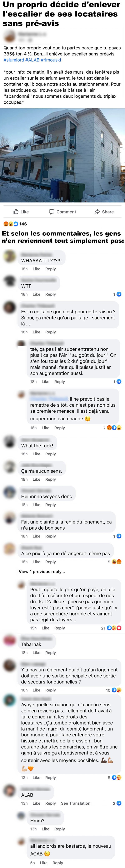This screenshot has height=868, width=125.
Task: Click the Like button under the house photo
Action: [21, 212]
